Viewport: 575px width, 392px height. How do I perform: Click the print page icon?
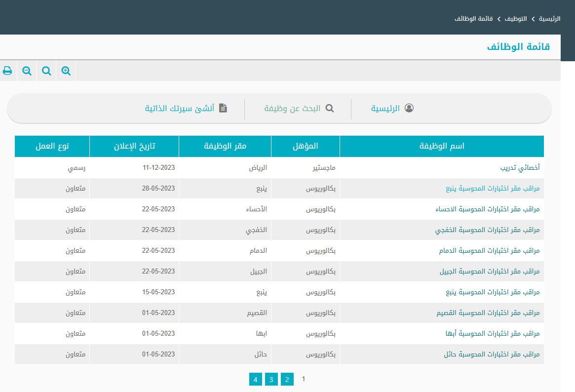tap(7, 71)
